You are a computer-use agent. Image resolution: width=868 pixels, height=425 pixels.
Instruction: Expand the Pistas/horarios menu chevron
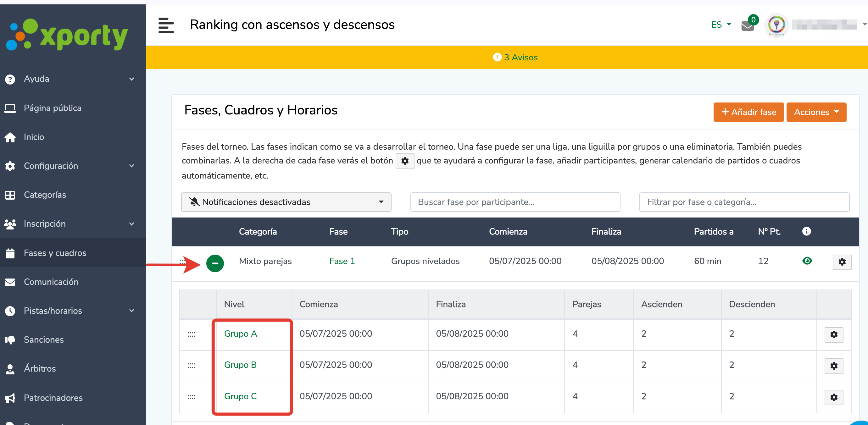(x=132, y=311)
